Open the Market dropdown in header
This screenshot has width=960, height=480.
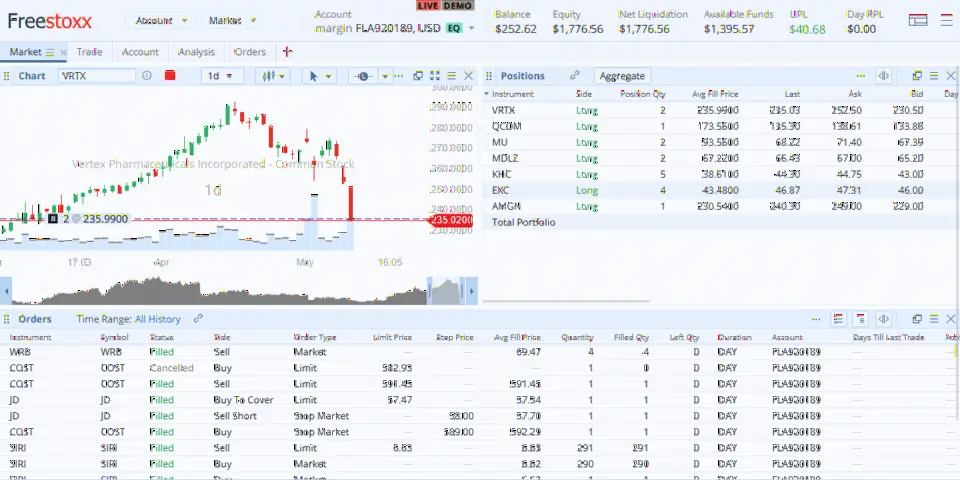pos(233,20)
